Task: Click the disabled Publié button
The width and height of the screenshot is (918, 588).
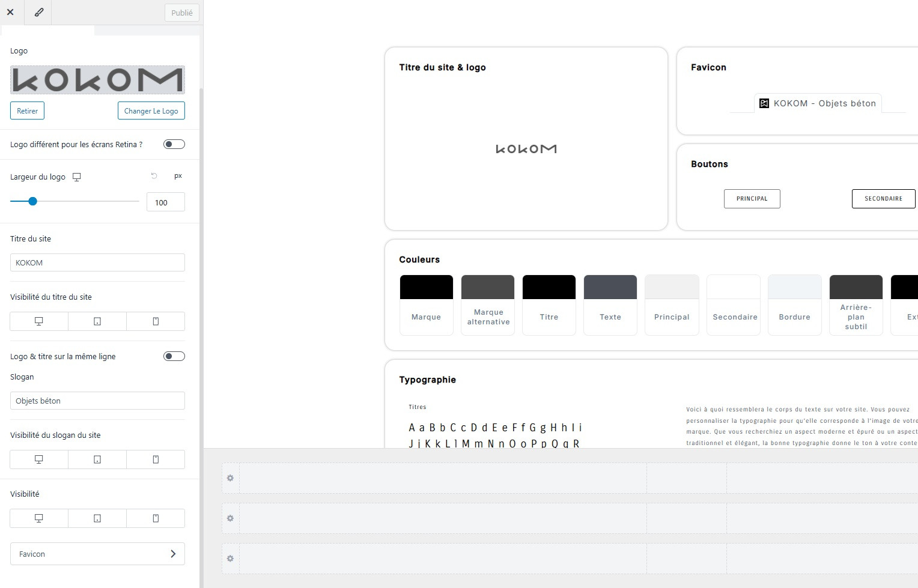Action: (x=182, y=13)
